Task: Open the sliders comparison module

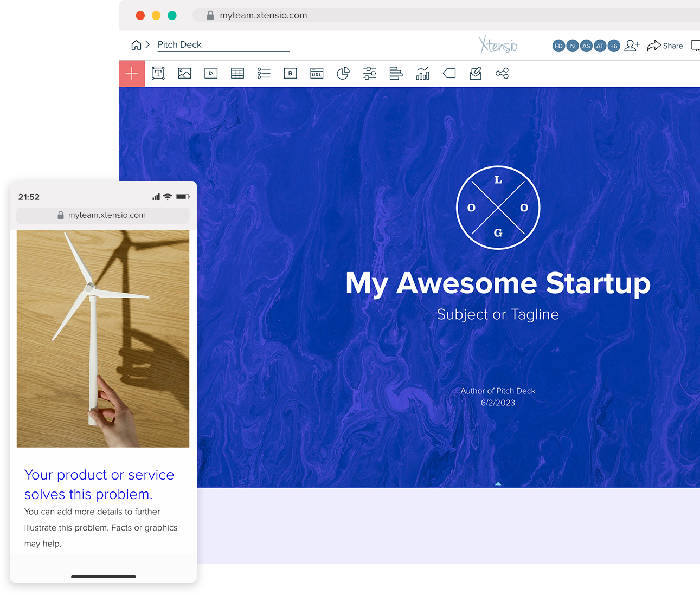Action: tap(369, 73)
